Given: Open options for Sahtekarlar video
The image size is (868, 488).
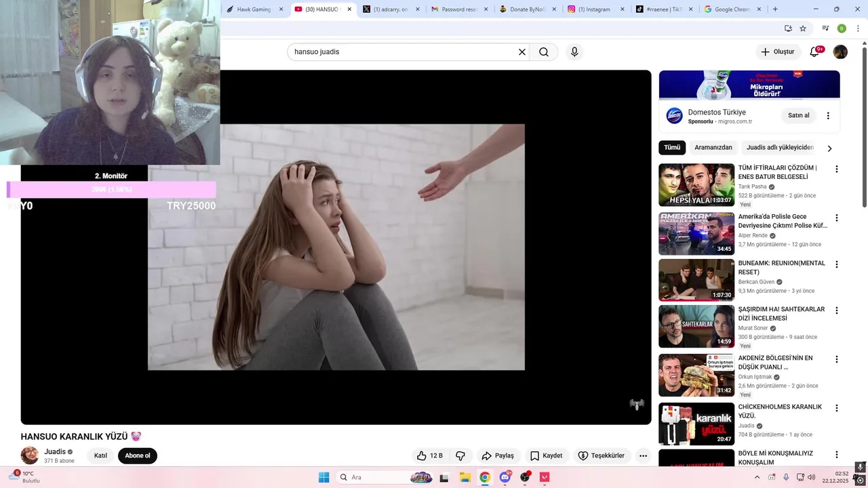Looking at the screenshot, I should (837, 310).
